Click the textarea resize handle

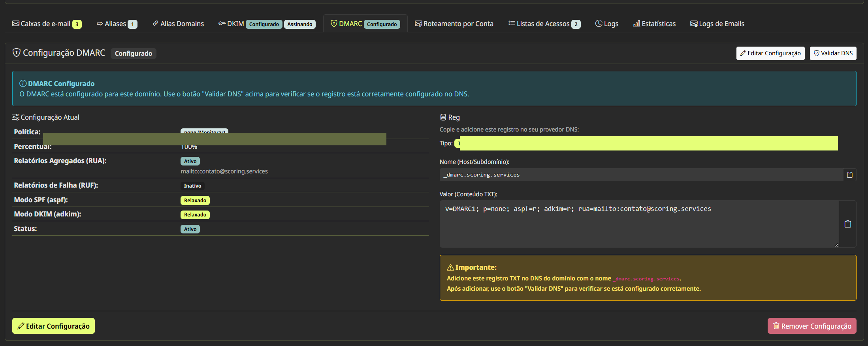836,245
